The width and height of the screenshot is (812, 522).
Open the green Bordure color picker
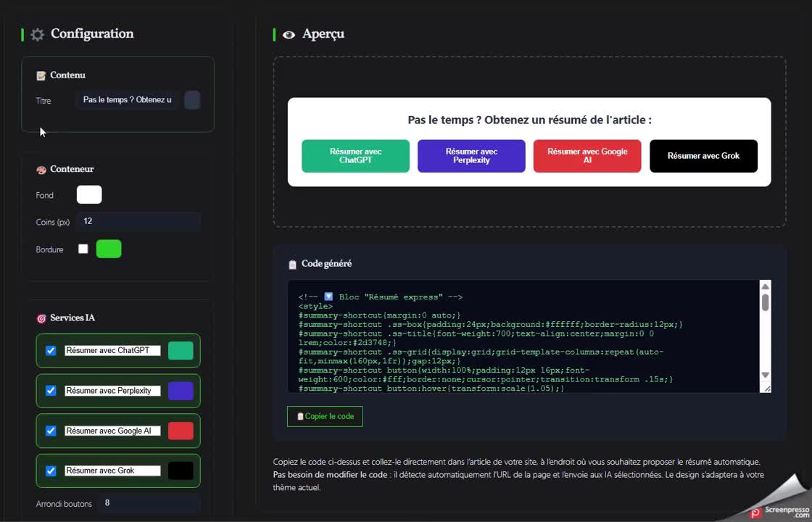109,249
